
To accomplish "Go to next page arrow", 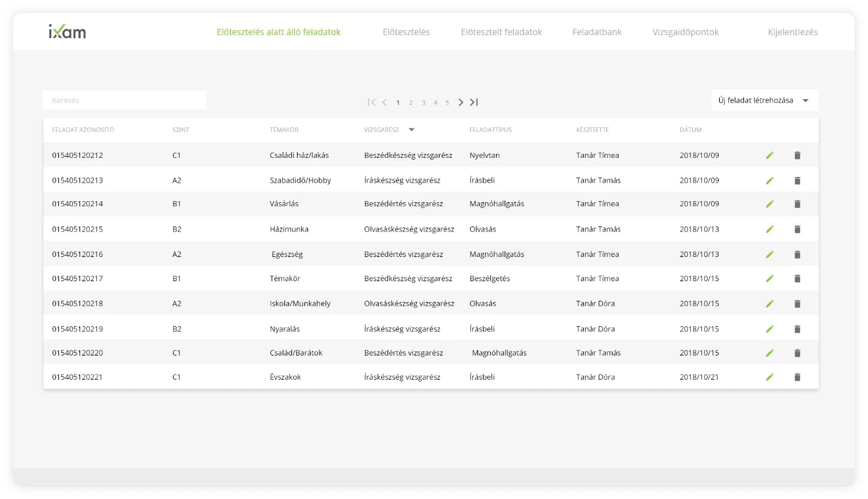I will pos(460,103).
